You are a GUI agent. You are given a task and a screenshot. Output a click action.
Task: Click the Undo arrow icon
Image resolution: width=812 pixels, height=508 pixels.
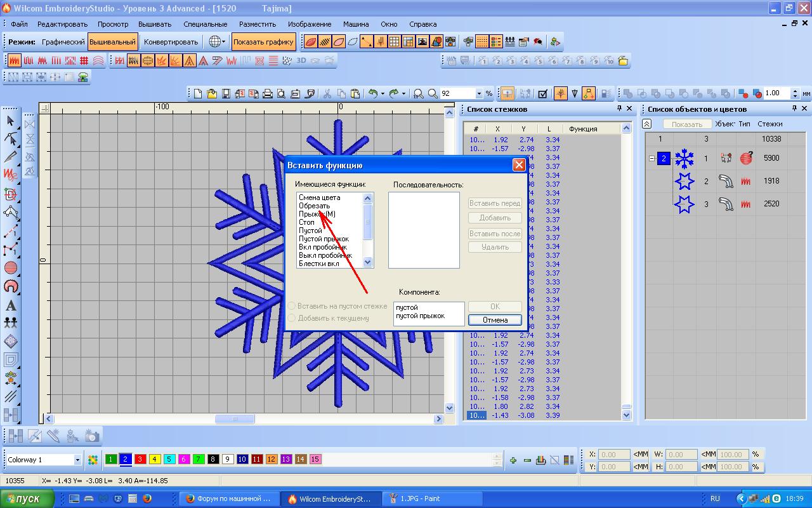373,93
